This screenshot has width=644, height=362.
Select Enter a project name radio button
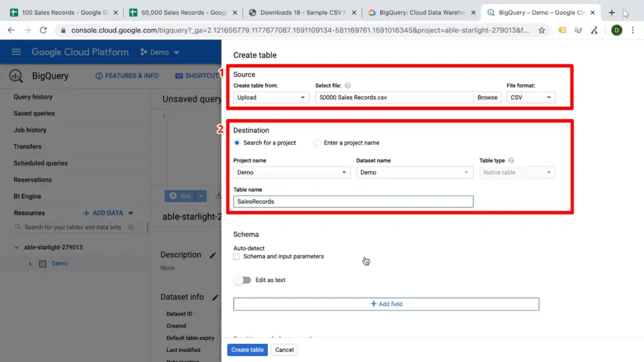pyautogui.click(x=317, y=143)
